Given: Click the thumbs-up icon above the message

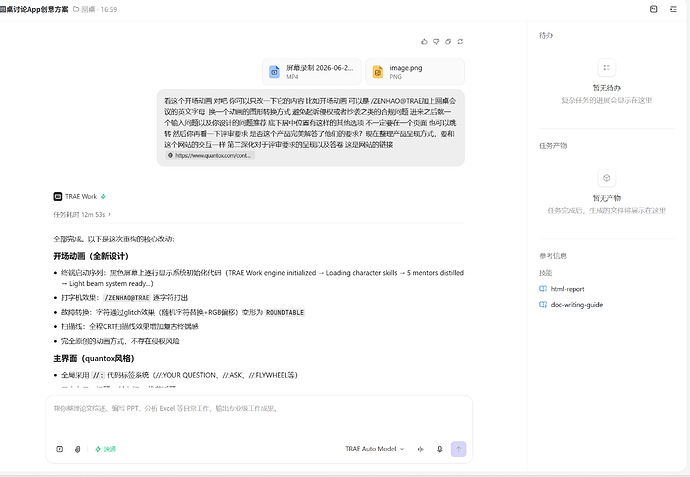Looking at the screenshot, I should point(424,41).
